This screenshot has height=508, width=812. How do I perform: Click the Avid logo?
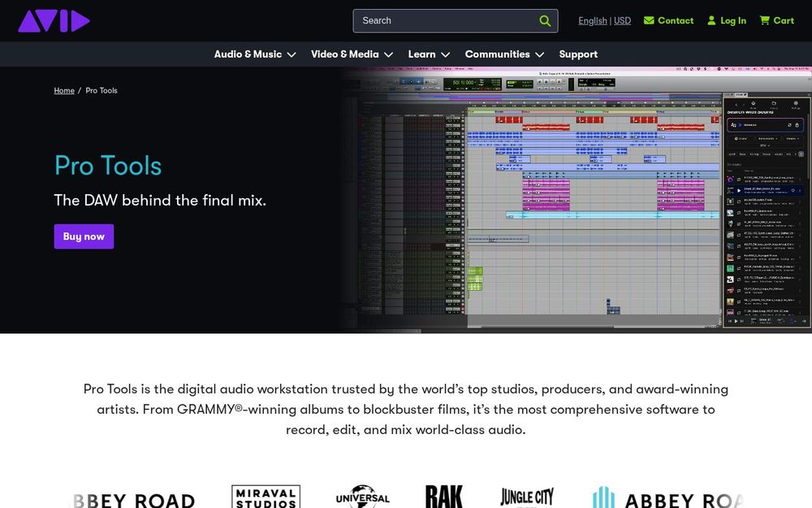[54, 21]
